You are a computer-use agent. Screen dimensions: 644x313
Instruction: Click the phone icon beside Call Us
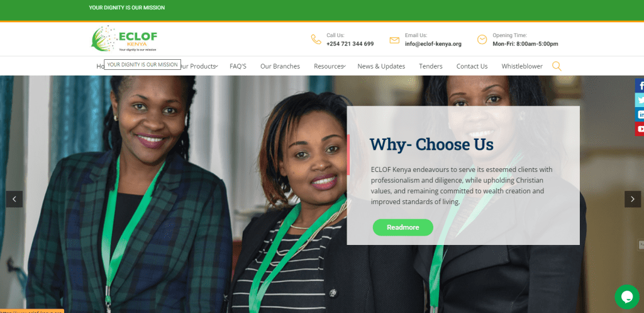pyautogui.click(x=316, y=40)
